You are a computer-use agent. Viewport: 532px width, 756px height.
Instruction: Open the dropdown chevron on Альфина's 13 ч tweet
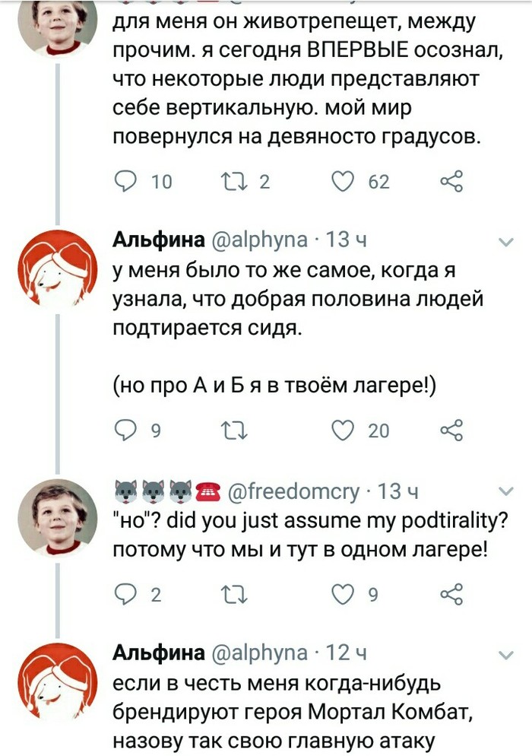(x=505, y=242)
